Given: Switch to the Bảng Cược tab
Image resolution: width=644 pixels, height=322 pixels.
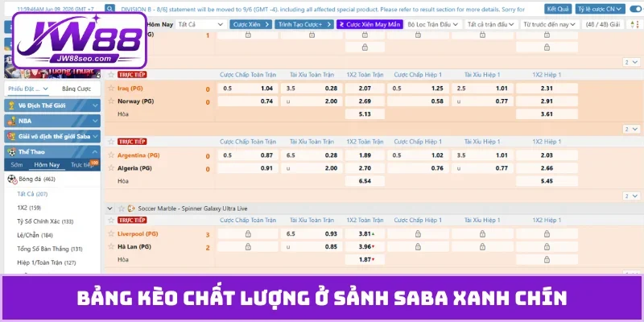Looking at the screenshot, I should 76,89.
